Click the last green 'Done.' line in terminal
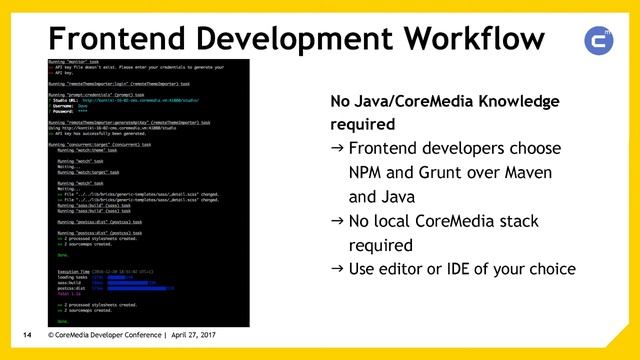This screenshot has width=640, height=360. [62, 322]
